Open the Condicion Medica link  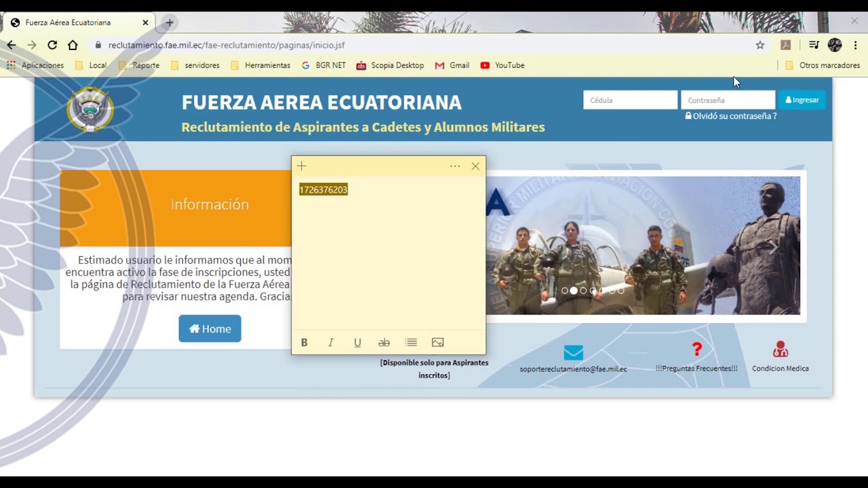781,369
